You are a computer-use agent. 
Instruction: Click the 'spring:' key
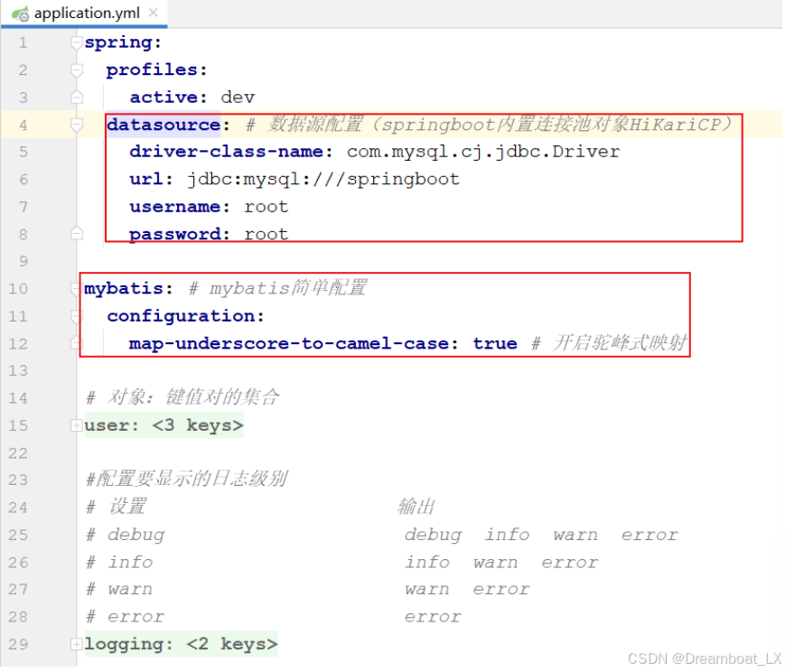click(123, 43)
